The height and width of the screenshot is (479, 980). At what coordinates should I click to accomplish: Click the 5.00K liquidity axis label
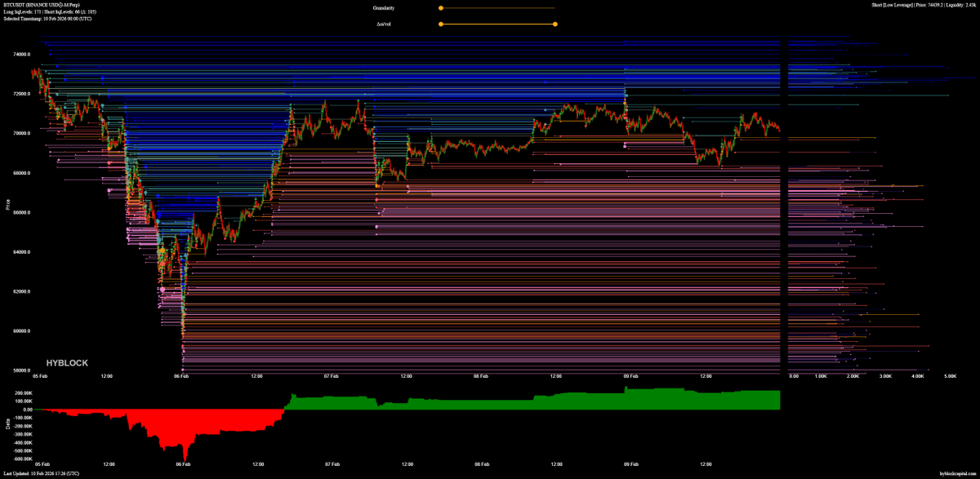(x=950, y=377)
